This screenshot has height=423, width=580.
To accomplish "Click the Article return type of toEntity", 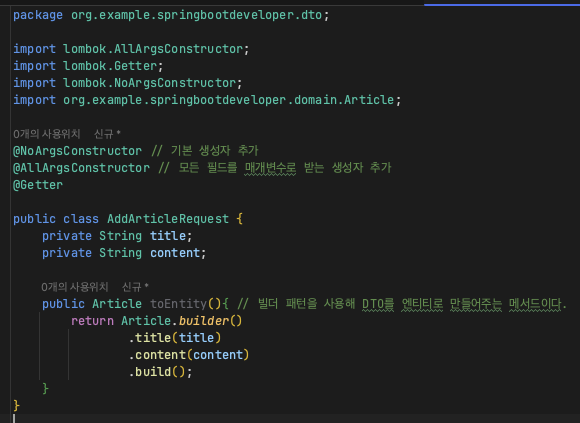I will click(117, 304).
